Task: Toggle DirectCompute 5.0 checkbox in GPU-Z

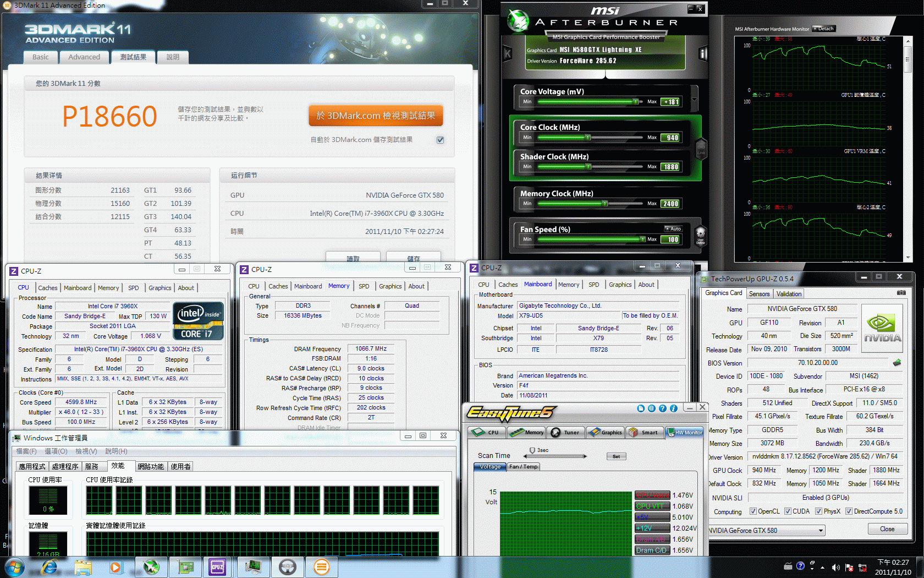Action: [849, 511]
